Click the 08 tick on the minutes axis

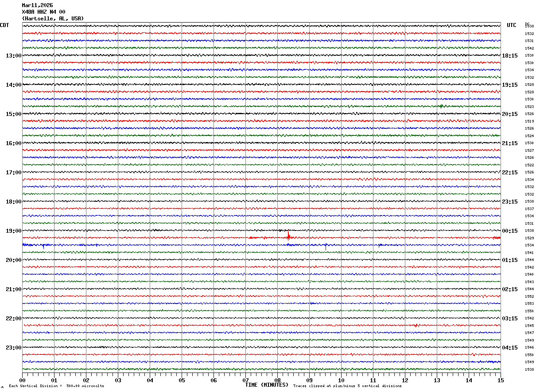click(277, 380)
